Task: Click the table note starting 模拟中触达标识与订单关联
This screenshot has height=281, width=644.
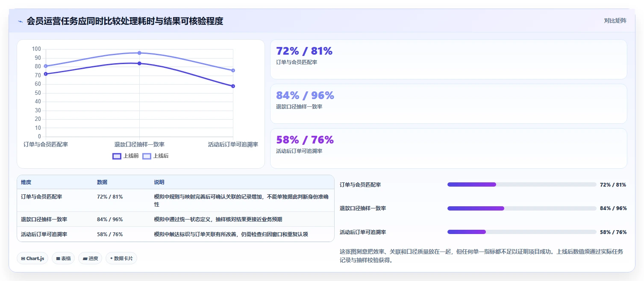Action: (231, 234)
